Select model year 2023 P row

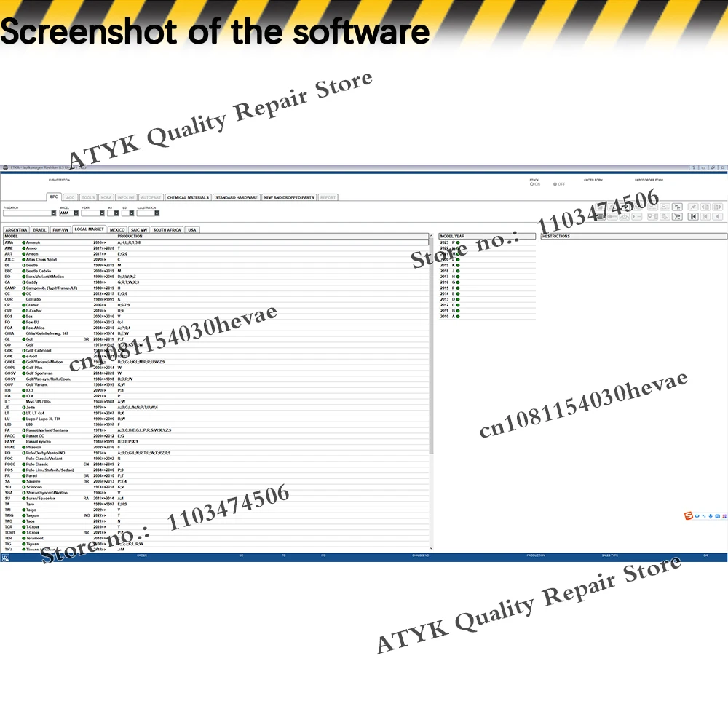click(x=487, y=242)
